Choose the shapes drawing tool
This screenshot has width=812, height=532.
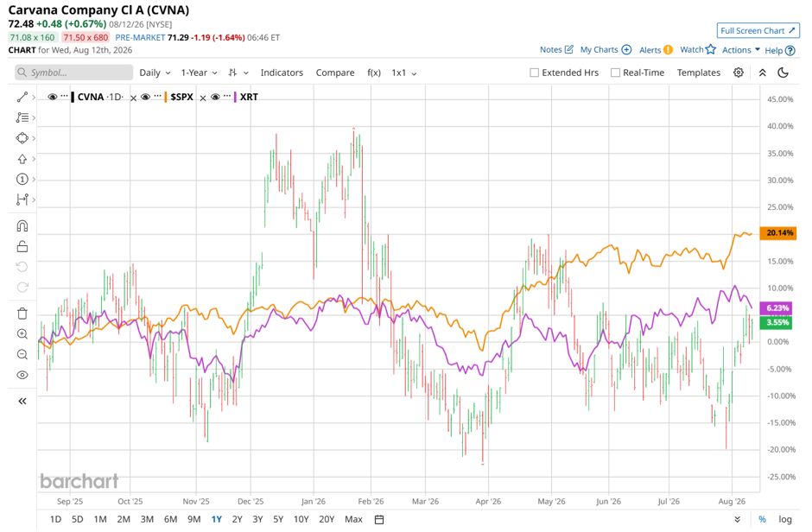(x=22, y=138)
